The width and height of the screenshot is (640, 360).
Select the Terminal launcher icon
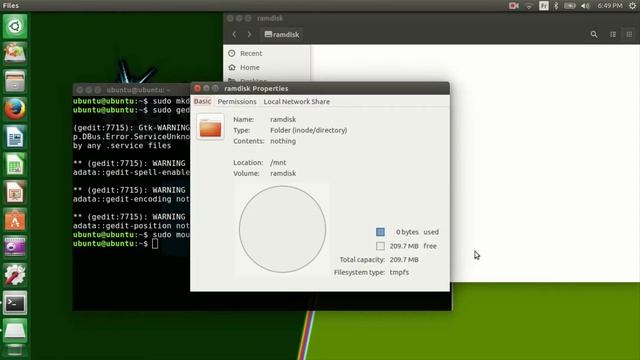point(15,302)
